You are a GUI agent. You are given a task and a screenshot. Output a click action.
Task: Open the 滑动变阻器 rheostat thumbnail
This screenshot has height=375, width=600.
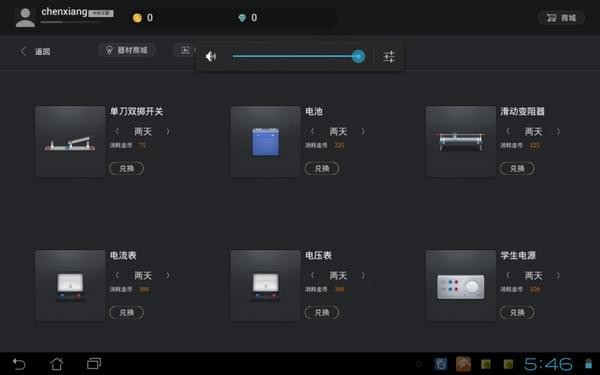pyautogui.click(x=461, y=142)
